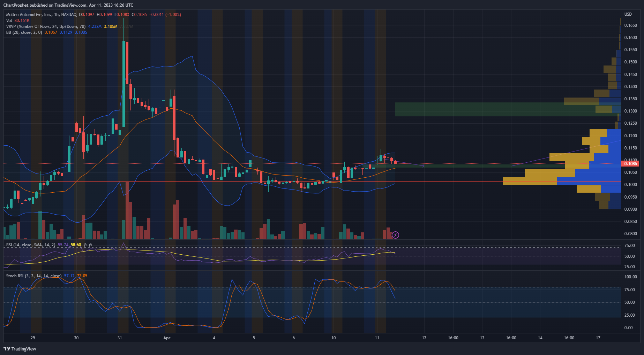
Task: Open the RSI (14, close, SMA) legend
Action: tap(31, 245)
